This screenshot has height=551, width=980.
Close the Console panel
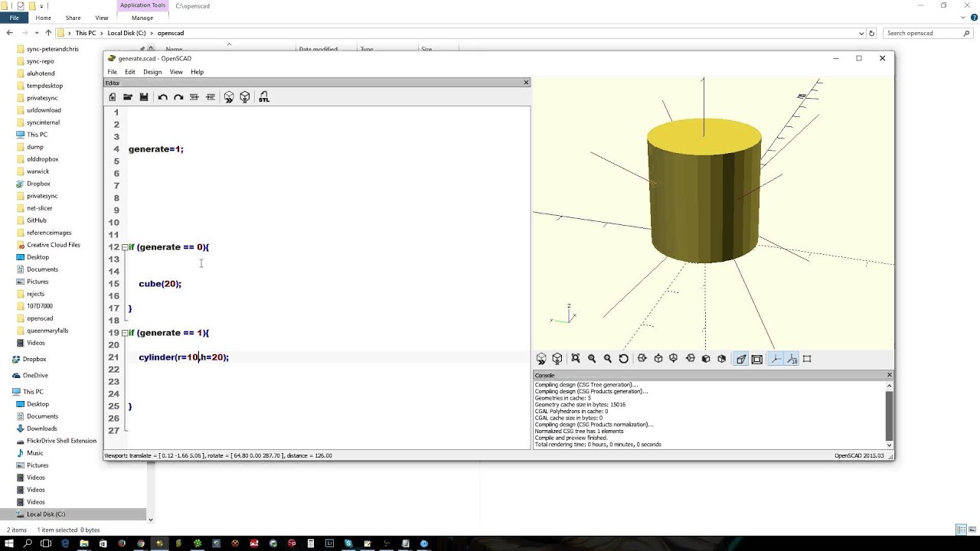point(890,375)
